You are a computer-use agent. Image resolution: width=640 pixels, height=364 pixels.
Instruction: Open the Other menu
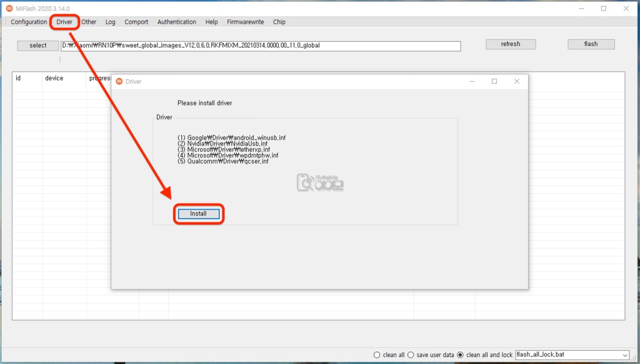[x=89, y=22]
